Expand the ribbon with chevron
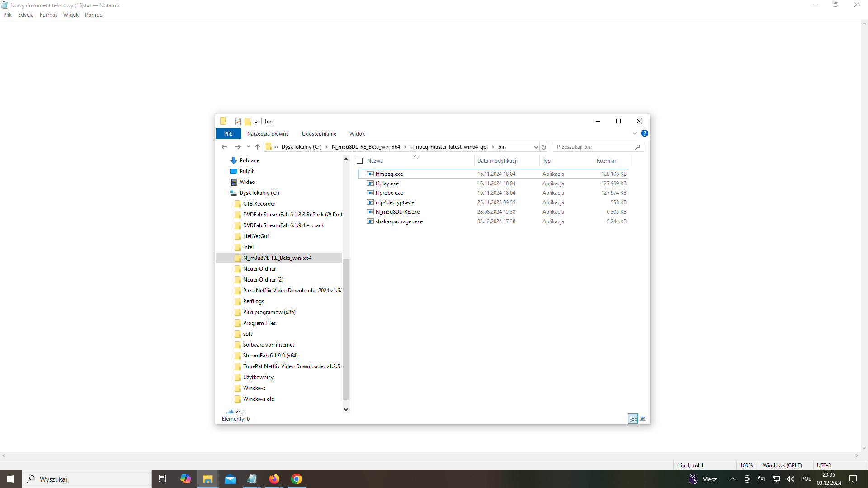The height and width of the screenshot is (488, 868). tap(635, 133)
